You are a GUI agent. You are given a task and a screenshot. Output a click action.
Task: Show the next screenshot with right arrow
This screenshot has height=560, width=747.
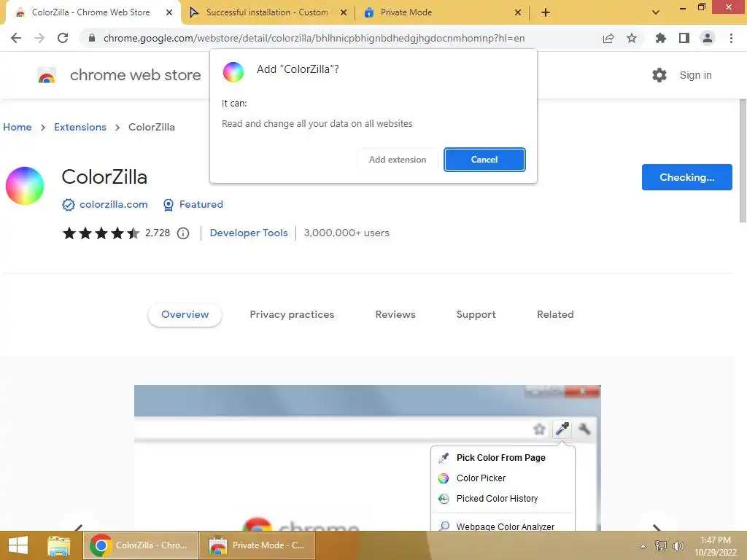coord(657,527)
